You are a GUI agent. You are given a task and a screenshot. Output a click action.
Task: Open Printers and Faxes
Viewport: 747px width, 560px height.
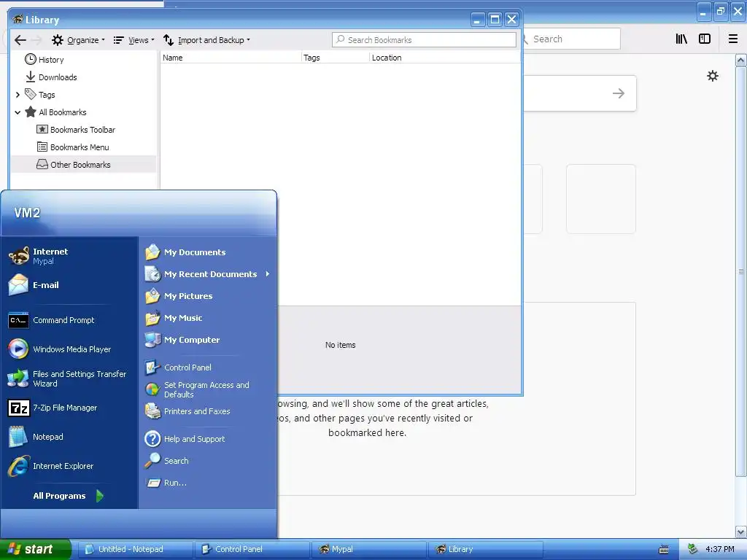[x=187, y=411]
